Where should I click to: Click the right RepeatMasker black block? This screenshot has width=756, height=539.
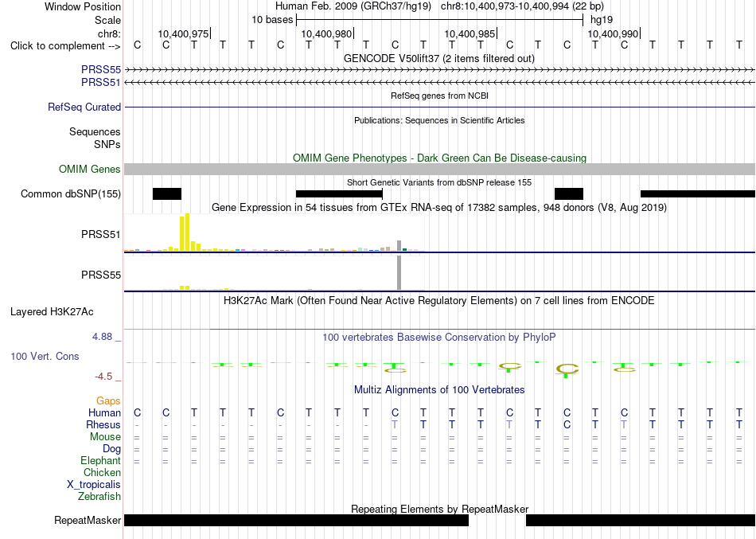coord(641,520)
